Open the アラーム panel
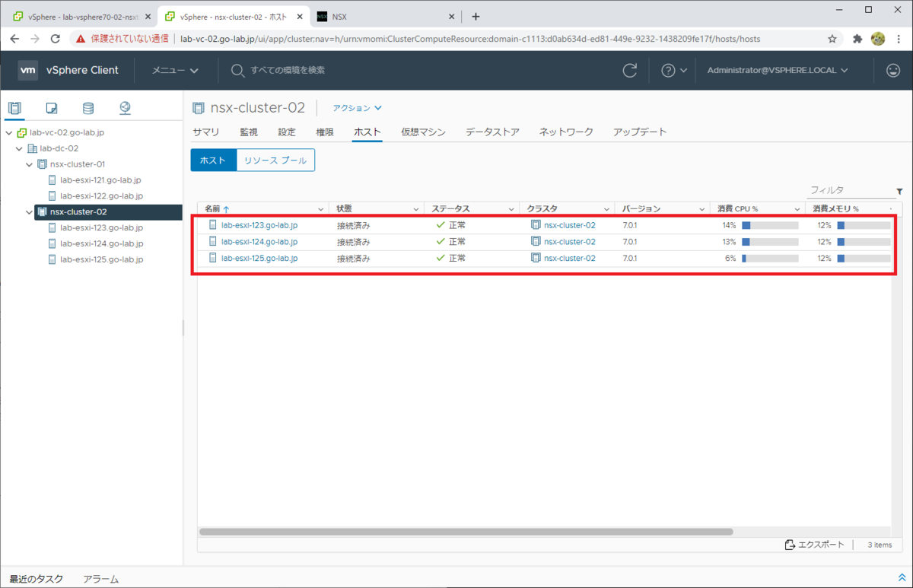Screen dimensions: 913x588 (101, 579)
